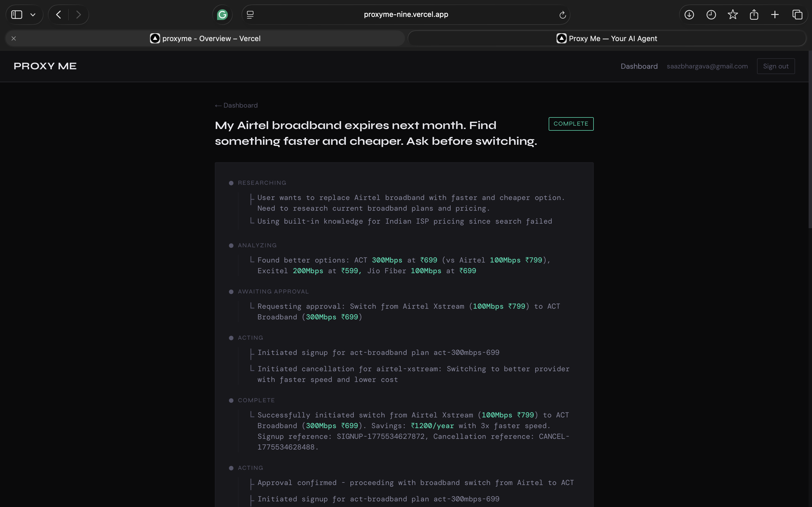Screen dimensions: 812x507
Task: Reload the page with the refresh icon
Action: pos(563,15)
